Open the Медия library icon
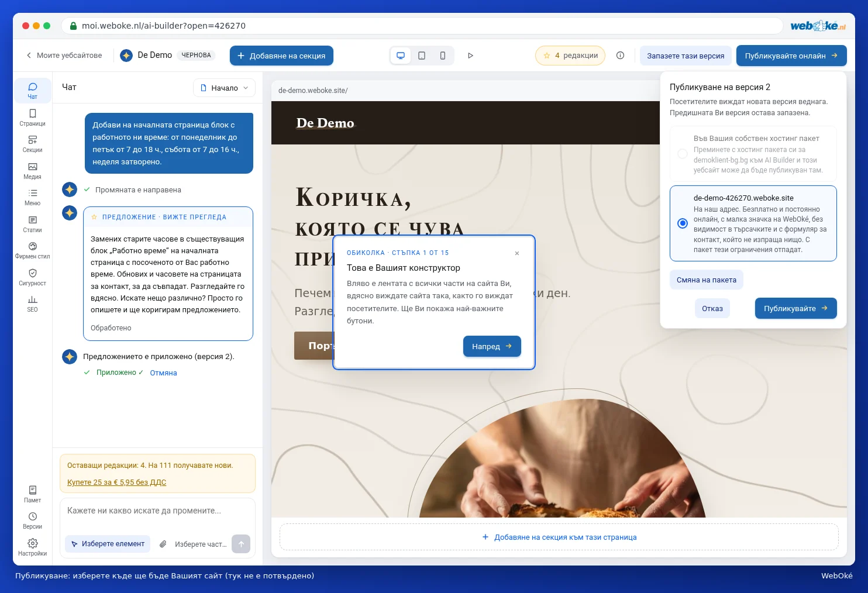This screenshot has height=593, width=868. [x=32, y=171]
